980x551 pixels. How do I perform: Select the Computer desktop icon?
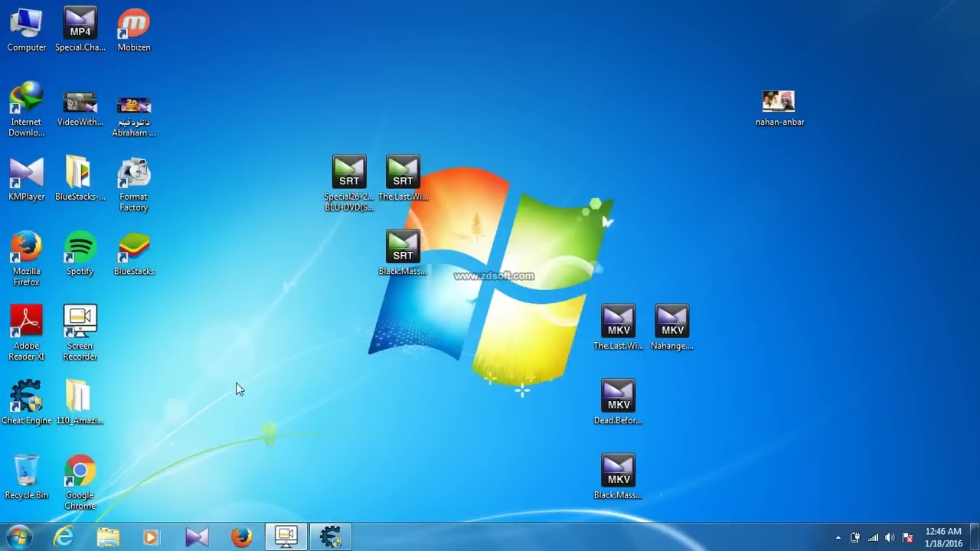tap(26, 30)
